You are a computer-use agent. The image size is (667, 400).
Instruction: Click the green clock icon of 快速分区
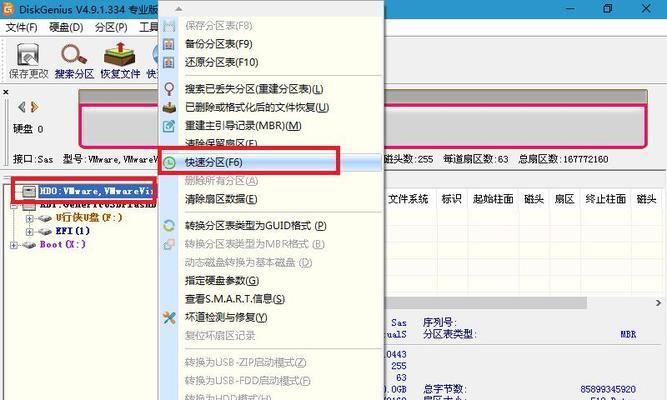click(x=169, y=163)
